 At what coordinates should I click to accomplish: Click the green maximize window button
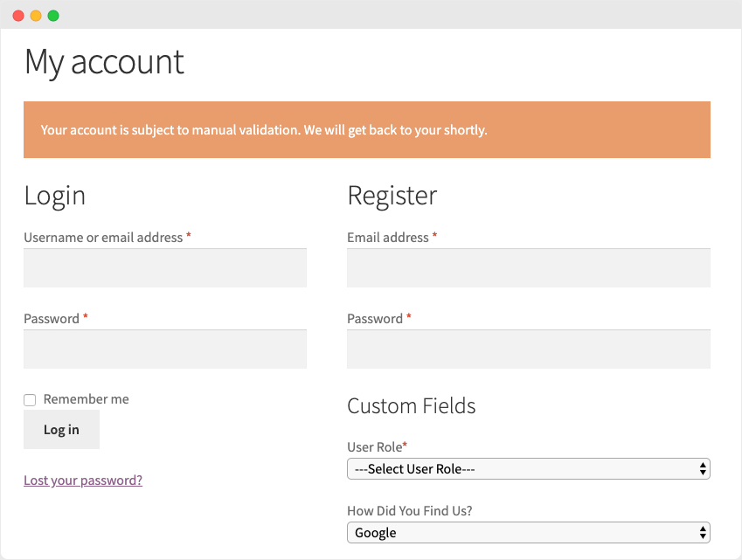coord(53,16)
